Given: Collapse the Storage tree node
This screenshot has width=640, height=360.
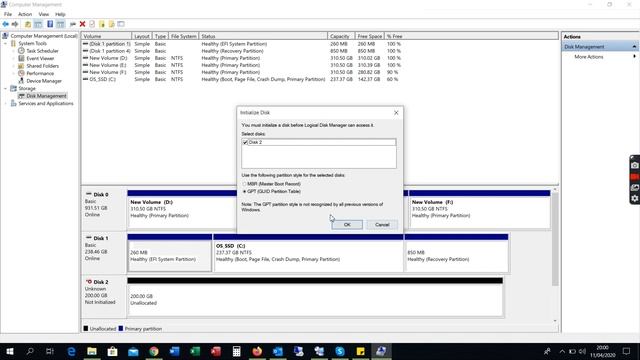Looking at the screenshot, I should coord(6,88).
